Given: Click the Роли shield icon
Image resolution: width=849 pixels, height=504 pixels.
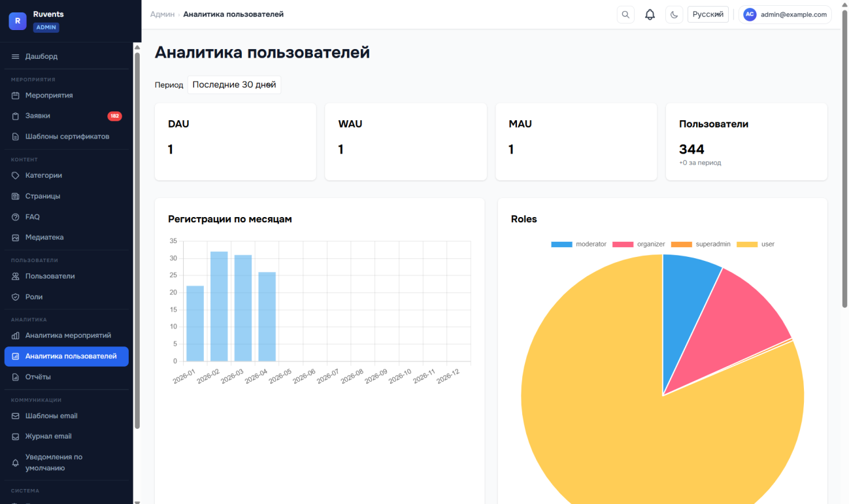Looking at the screenshot, I should coord(16,297).
